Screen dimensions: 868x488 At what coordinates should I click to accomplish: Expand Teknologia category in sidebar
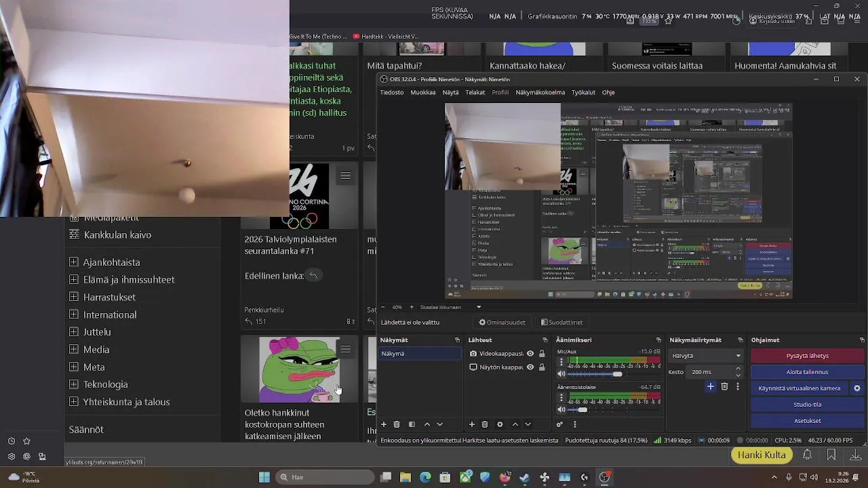click(74, 384)
